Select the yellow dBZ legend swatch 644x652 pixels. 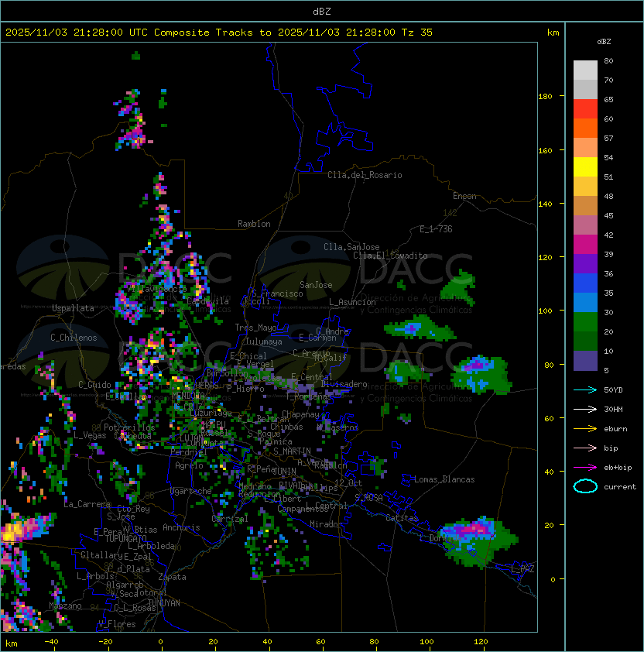tap(585, 166)
